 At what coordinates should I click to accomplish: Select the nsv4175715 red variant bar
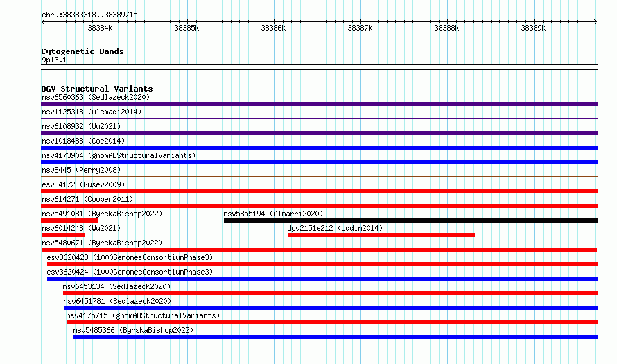click(x=332, y=322)
